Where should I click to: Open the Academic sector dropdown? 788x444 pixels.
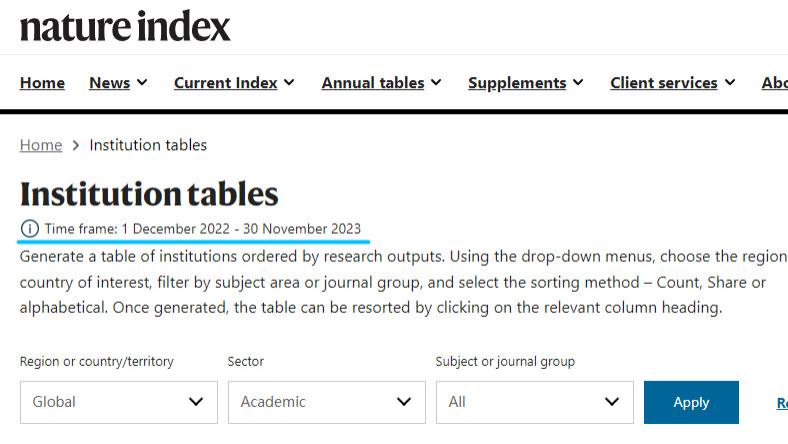pyautogui.click(x=327, y=402)
